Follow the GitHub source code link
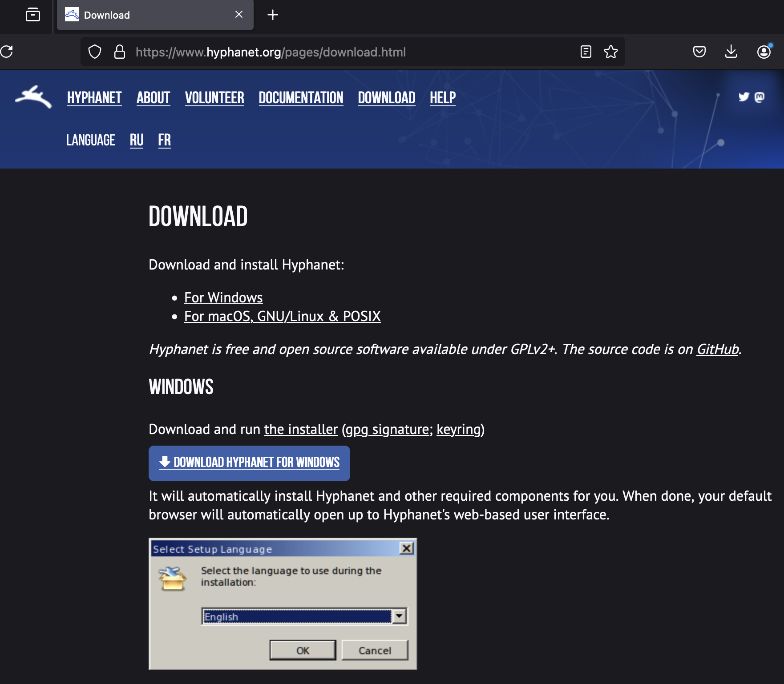Screen dimensions: 784x684 point(716,350)
